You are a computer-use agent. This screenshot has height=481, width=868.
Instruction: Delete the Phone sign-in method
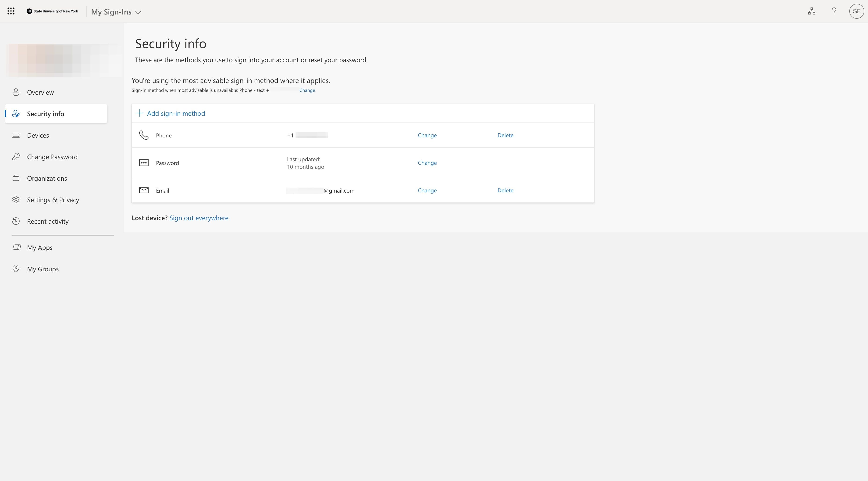[x=505, y=135]
